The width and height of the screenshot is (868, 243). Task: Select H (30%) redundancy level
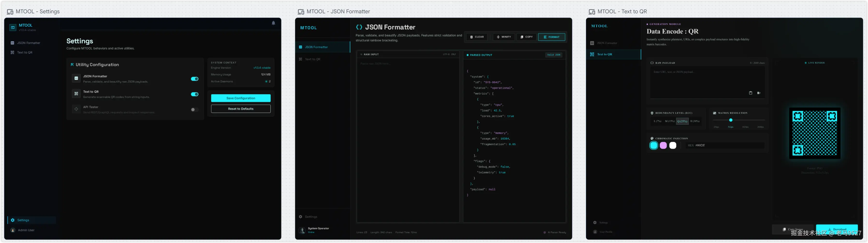click(695, 121)
